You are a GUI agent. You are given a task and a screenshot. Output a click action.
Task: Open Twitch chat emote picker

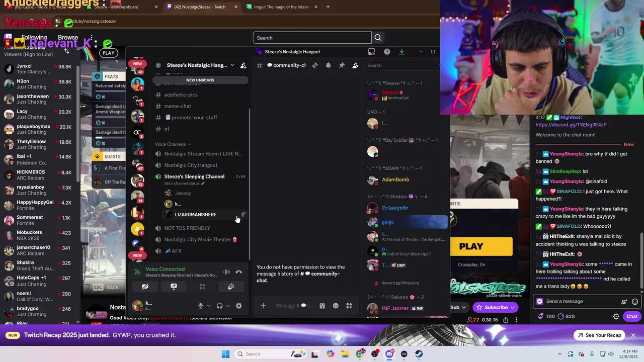(635, 302)
